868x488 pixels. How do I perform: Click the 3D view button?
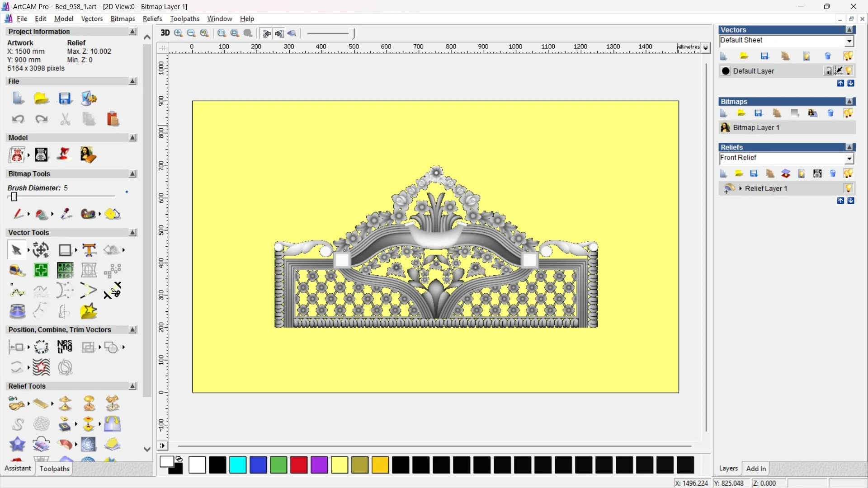[165, 33]
